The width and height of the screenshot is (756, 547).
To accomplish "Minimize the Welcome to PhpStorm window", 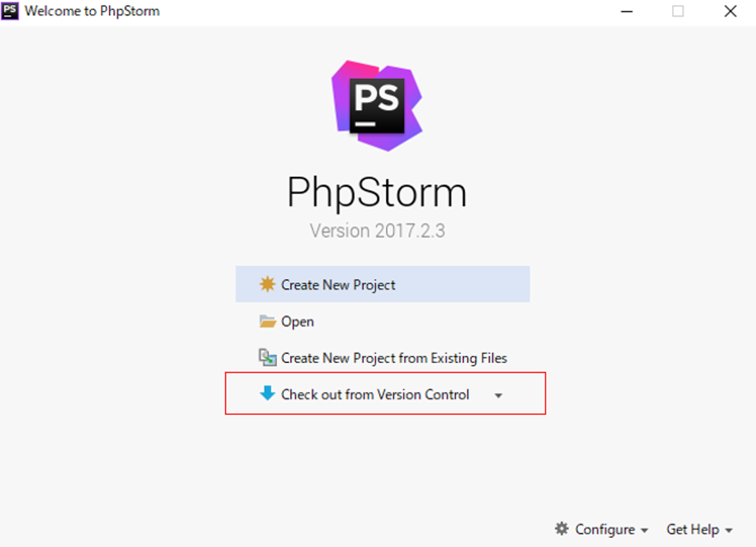I will click(627, 11).
